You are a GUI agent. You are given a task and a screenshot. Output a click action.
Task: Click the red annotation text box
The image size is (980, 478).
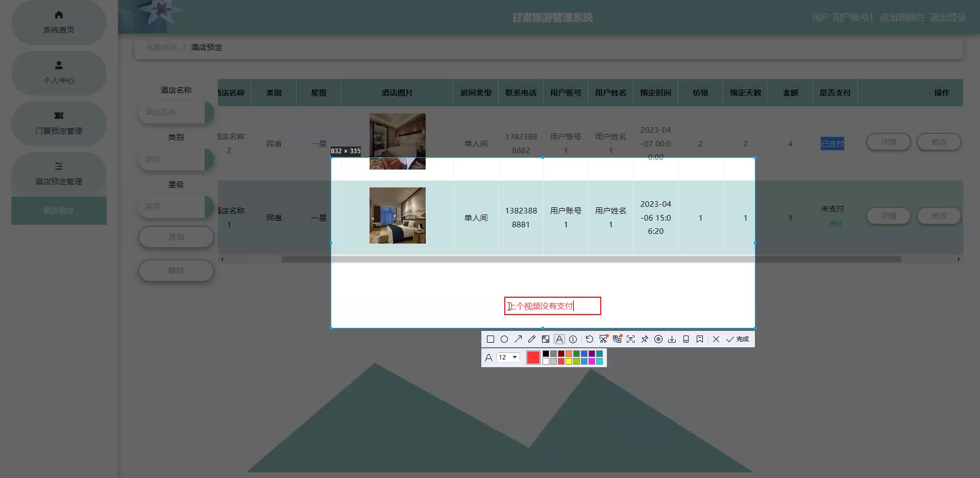click(553, 306)
